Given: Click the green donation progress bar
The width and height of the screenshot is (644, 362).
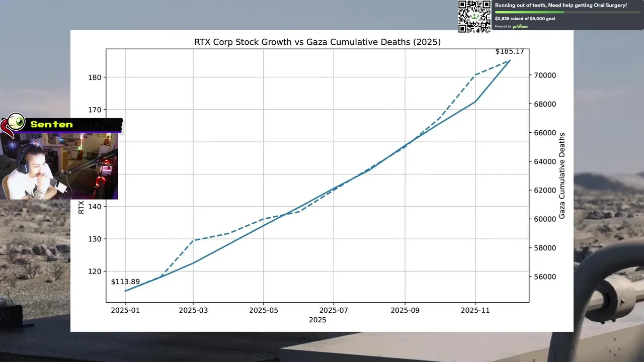Looking at the screenshot, I should tap(568, 12).
